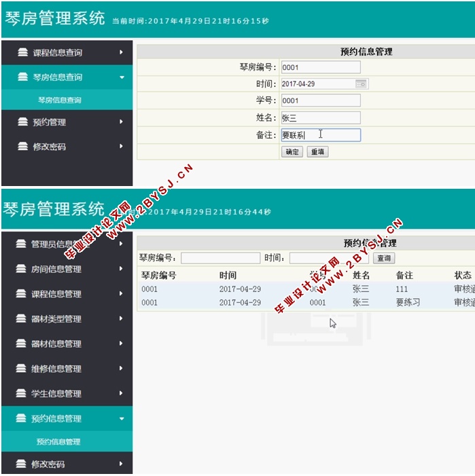The height and width of the screenshot is (476, 475).
Task: Open the 琴房信息查询 submenu item
Action: (59, 100)
